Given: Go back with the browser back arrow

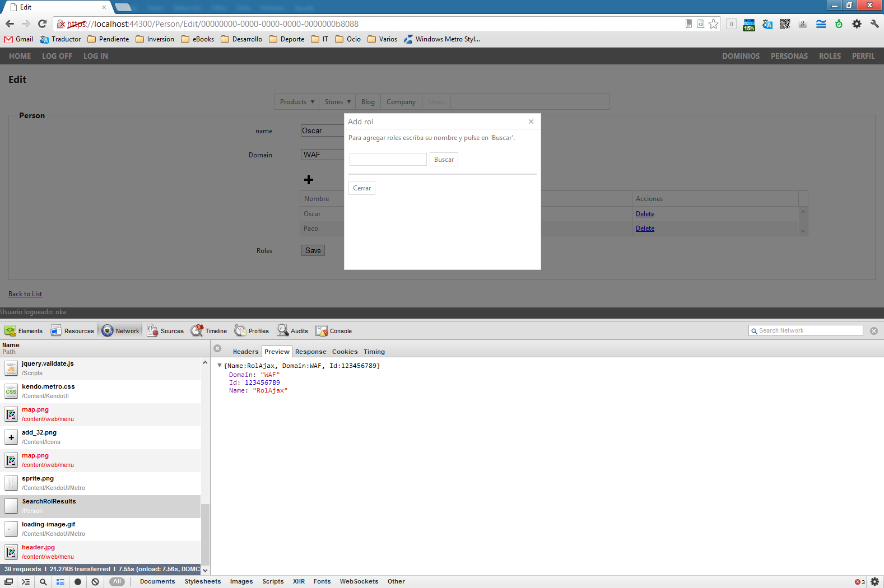Looking at the screenshot, I should click(10, 24).
